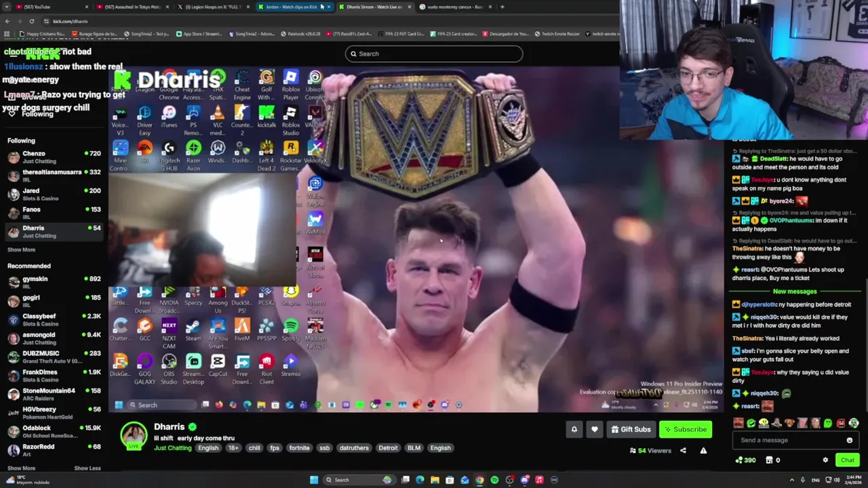Switch to Dharris Stream browser tab
Image resolution: width=868 pixels, height=488 pixels.
pyautogui.click(x=374, y=7)
